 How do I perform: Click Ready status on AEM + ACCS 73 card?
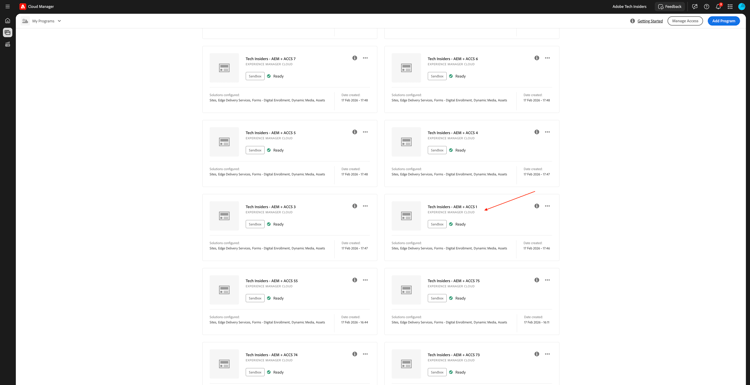pos(457,372)
